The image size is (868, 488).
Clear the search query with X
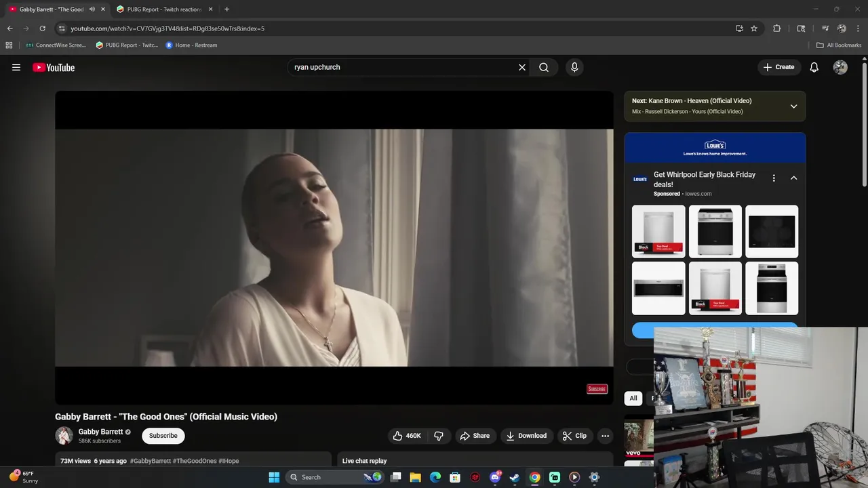(x=522, y=67)
